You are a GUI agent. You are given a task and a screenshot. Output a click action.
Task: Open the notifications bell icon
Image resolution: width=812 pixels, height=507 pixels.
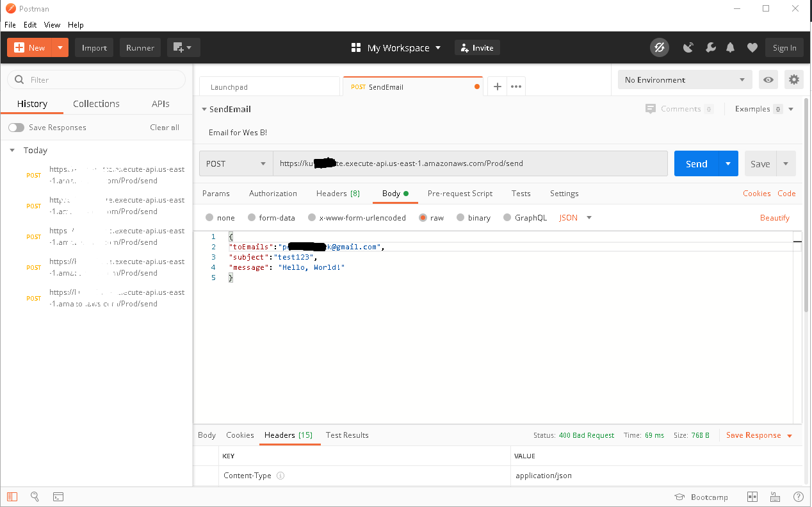click(730, 47)
